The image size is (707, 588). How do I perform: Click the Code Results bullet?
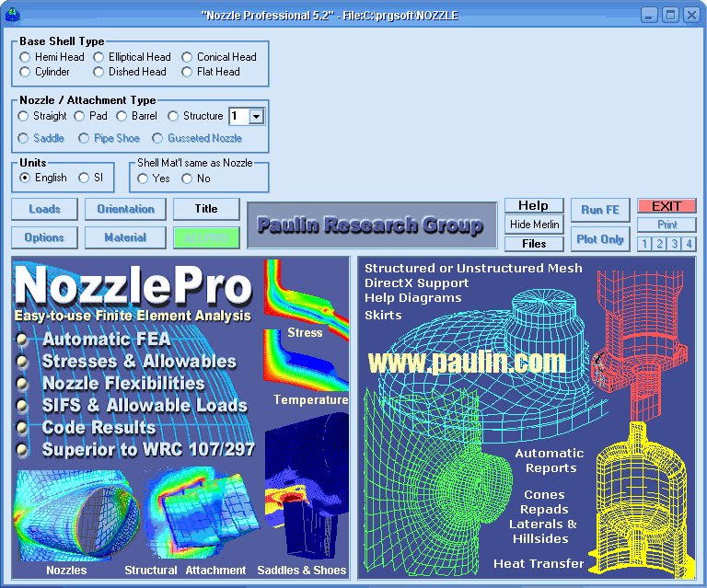99,428
